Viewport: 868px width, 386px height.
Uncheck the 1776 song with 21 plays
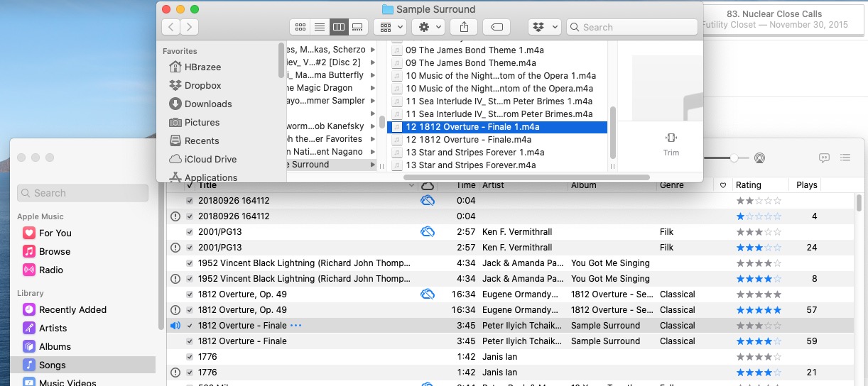pyautogui.click(x=190, y=373)
